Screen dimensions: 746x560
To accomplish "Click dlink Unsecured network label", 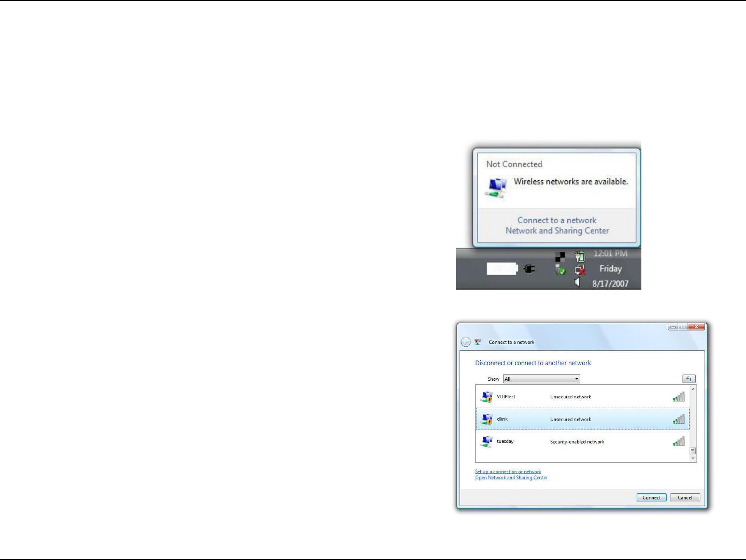I will coord(570,419).
